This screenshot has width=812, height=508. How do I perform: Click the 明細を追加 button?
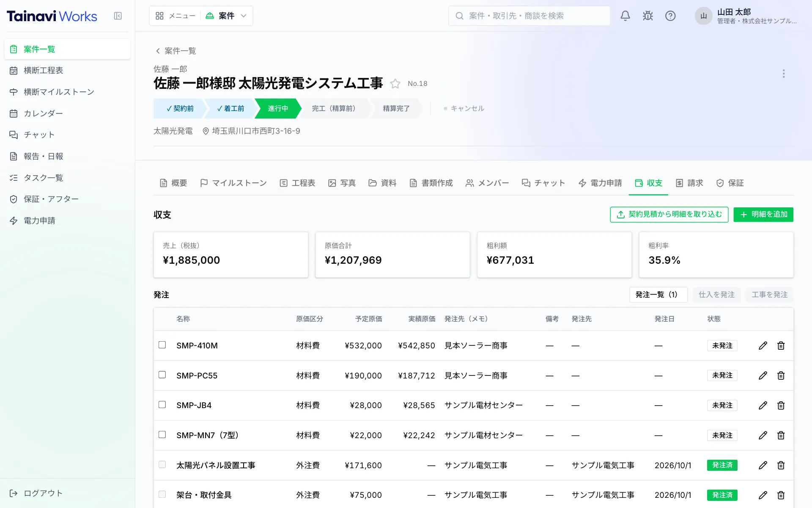pyautogui.click(x=763, y=215)
